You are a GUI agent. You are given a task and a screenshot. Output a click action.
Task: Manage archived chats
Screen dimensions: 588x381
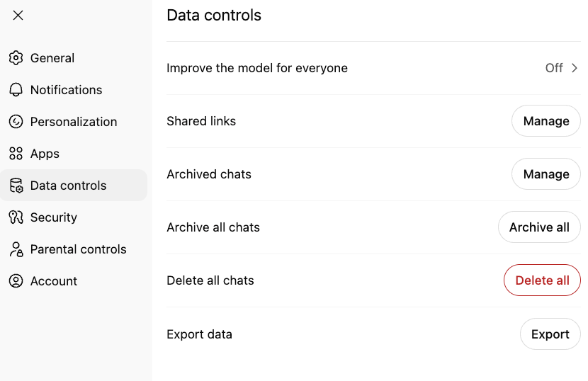point(545,174)
